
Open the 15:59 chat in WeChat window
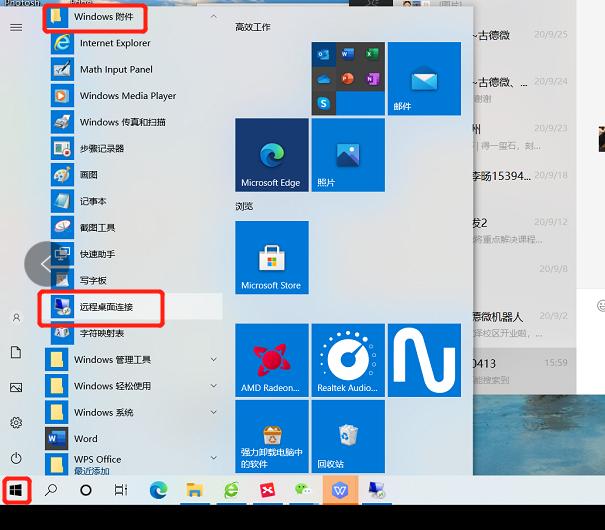525,371
